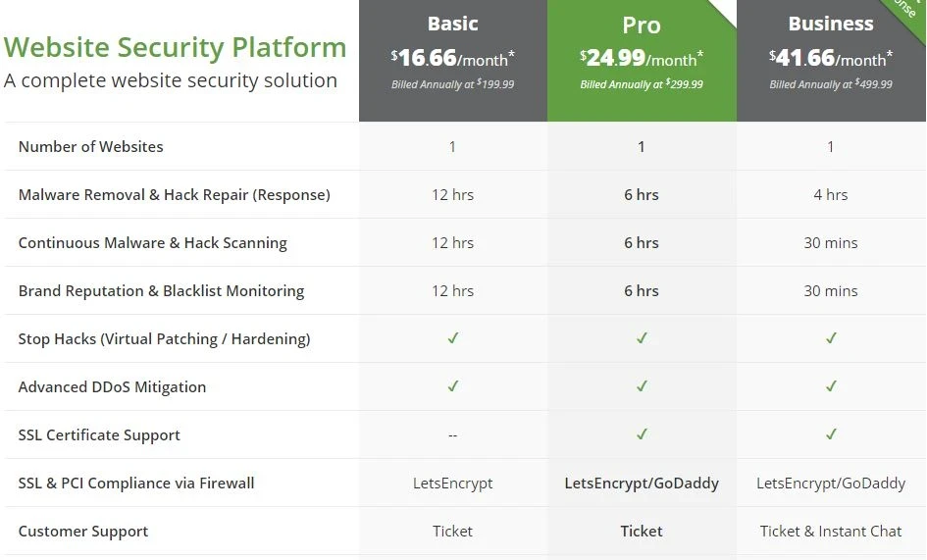Click Malware Removal & Hack Repair label

(174, 195)
